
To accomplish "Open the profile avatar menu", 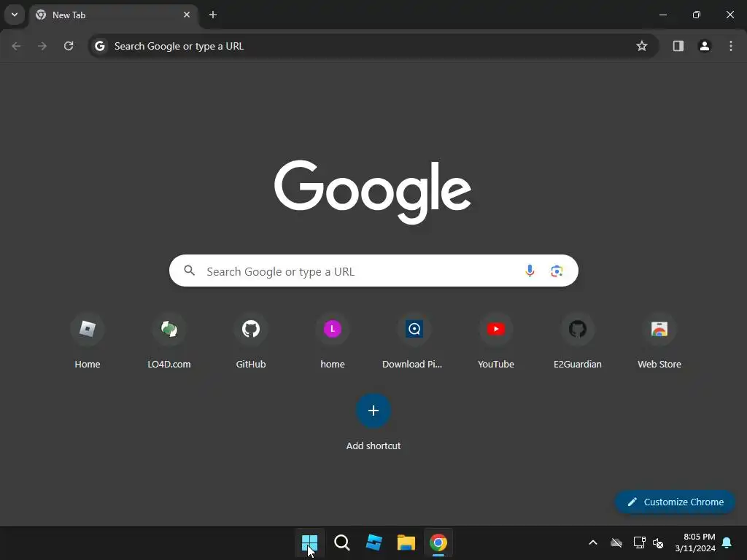I will click(x=704, y=46).
